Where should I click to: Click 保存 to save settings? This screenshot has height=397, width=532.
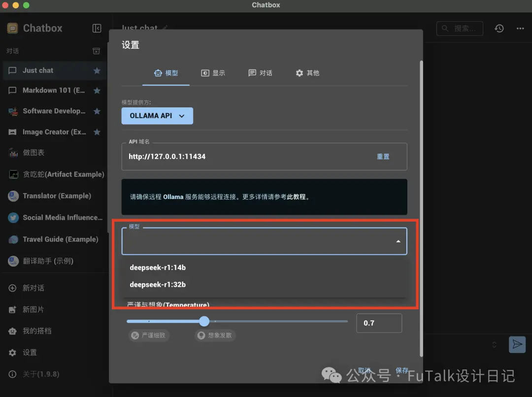pos(402,370)
